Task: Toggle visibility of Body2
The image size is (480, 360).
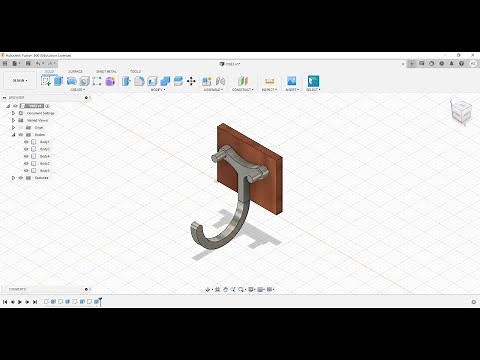Action: point(26,164)
